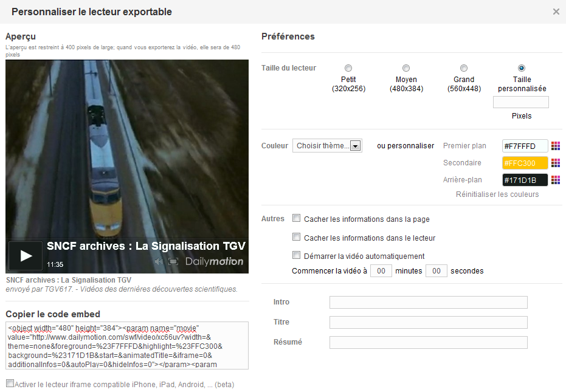
Task: Click the play button in the video preview
Action: 26,255
